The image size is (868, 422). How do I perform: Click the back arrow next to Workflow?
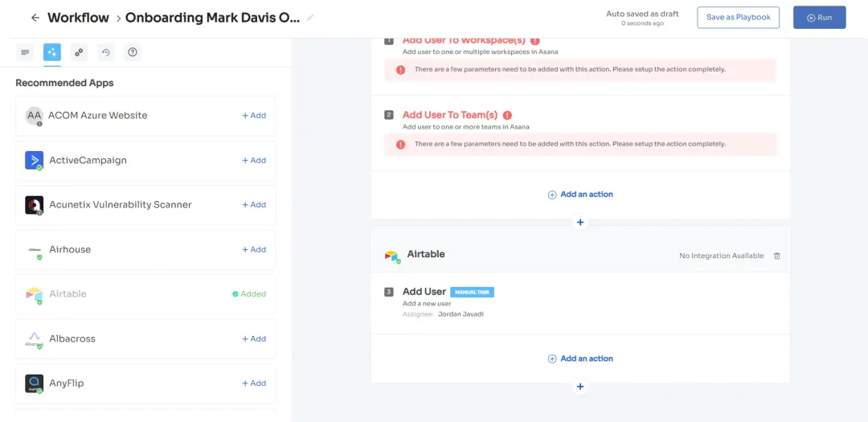(35, 18)
